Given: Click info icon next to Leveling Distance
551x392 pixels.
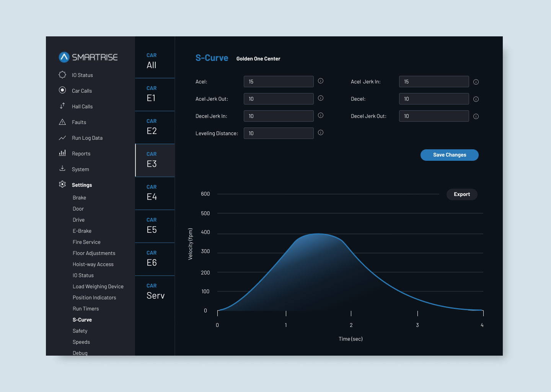Looking at the screenshot, I should pyautogui.click(x=321, y=132).
